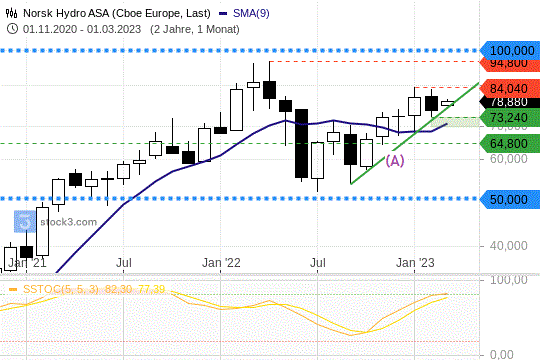Select the blue 100,000 price level tag
Screen dimensions: 540x360
(x=510, y=51)
